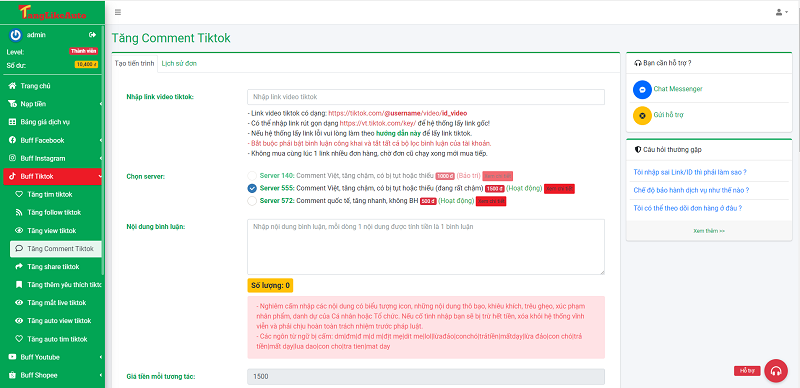Click the heart icon for Tăng tim tiktok
Viewport: 800px width, 388px height.
pos(19,195)
